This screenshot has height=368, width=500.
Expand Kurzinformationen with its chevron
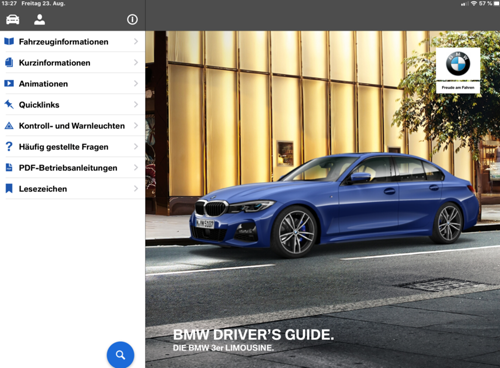click(136, 62)
